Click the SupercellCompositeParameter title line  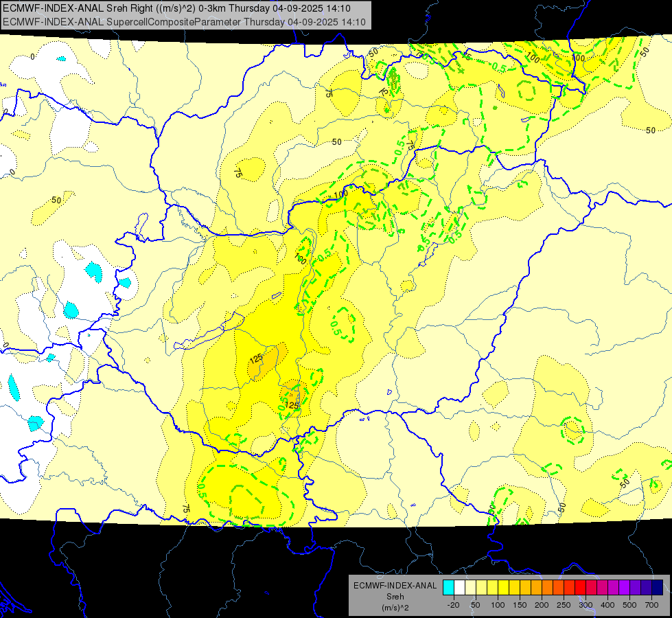(x=184, y=22)
